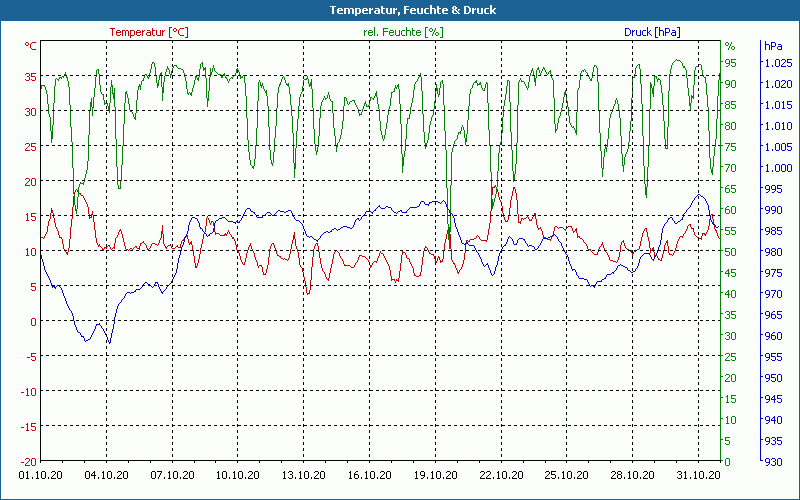Click '-15' on the red temperature axis

(x=29, y=427)
